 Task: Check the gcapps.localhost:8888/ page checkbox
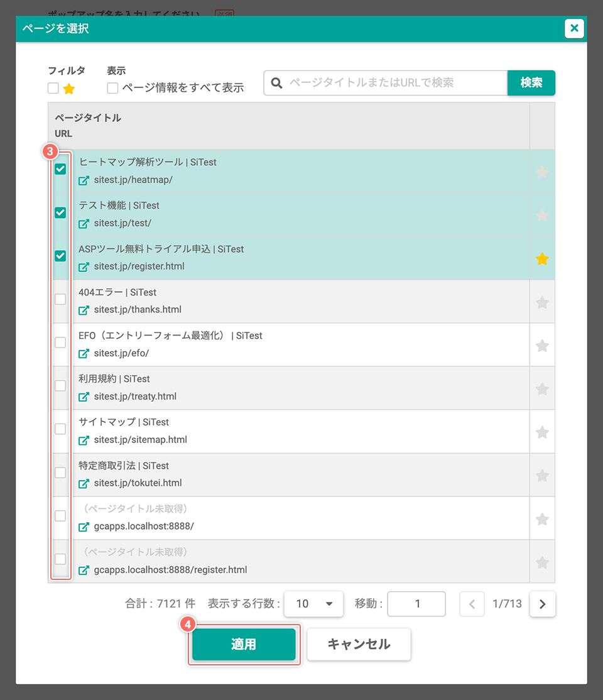tap(60, 516)
